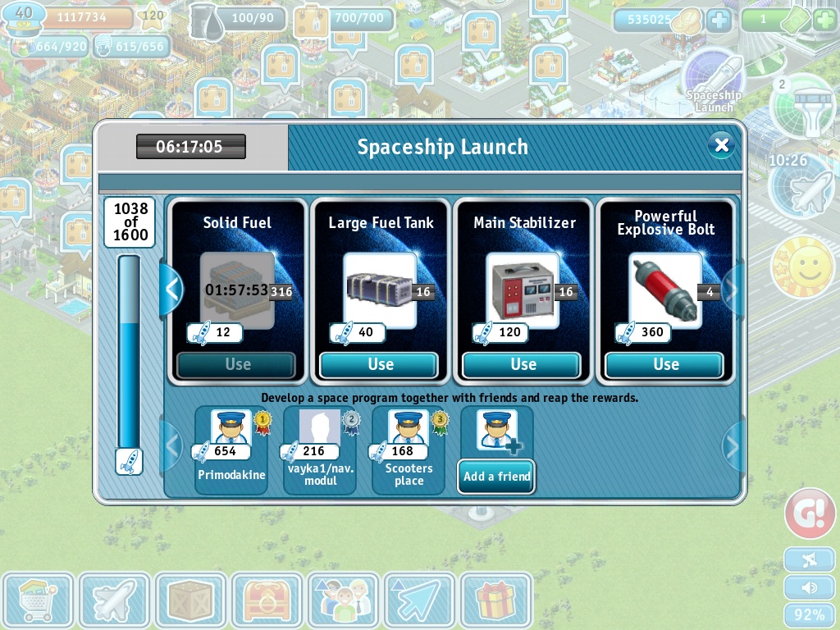Click the Spaceship Launch title text

442,147
